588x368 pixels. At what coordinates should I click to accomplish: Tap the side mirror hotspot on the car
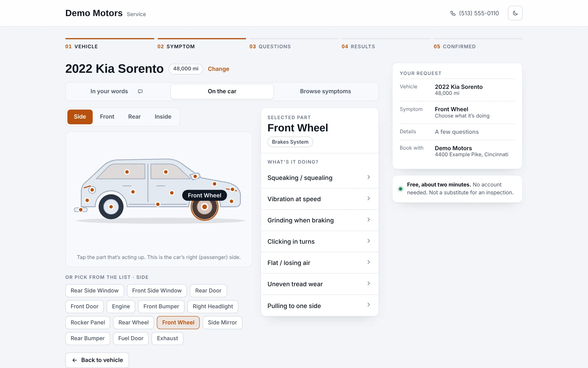(x=195, y=177)
